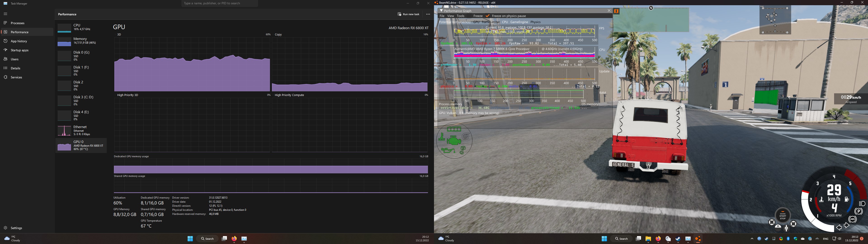Expand Task Manager hamburger navigation menu
The width and height of the screenshot is (868, 244).
(x=5, y=14)
